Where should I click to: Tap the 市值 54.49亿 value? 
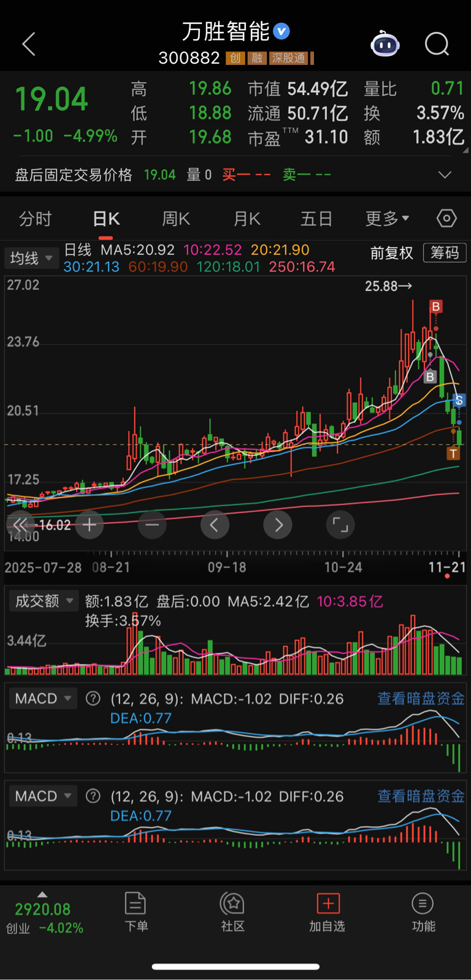318,89
